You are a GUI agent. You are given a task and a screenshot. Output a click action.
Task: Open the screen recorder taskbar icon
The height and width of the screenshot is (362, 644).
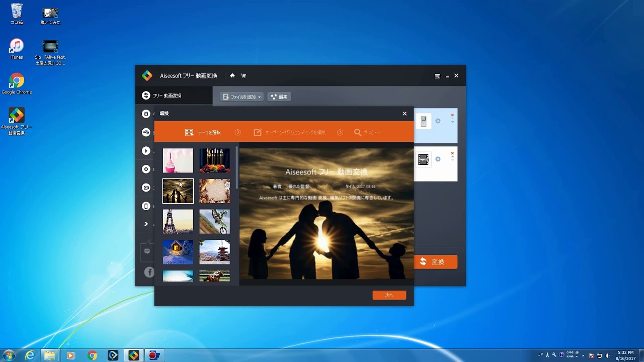(154, 355)
